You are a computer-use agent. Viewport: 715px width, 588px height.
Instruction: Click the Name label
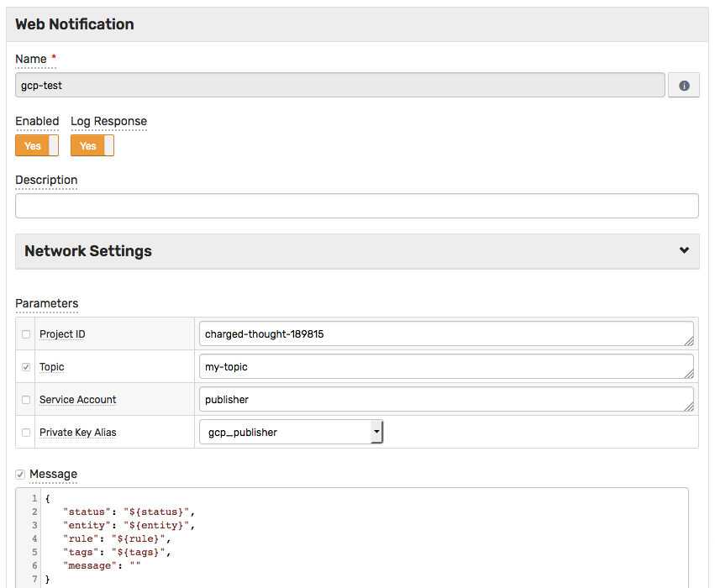[31, 60]
